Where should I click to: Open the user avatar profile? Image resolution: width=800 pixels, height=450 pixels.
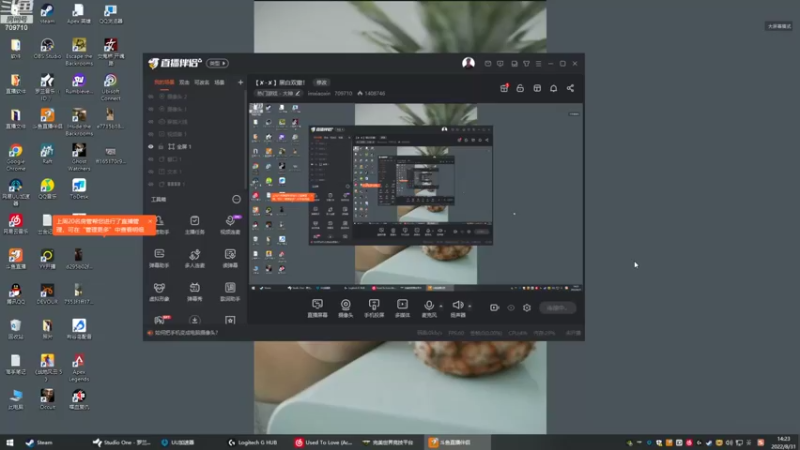point(468,63)
